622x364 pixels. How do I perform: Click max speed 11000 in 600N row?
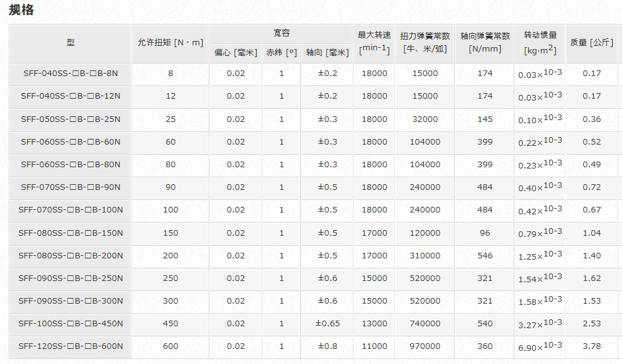[374, 346]
